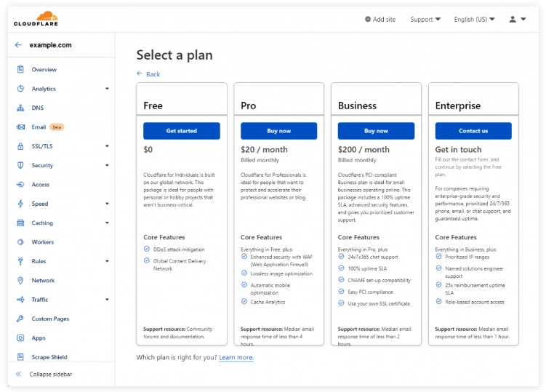
Task: Open the Overview sidebar icon
Action: [20, 69]
